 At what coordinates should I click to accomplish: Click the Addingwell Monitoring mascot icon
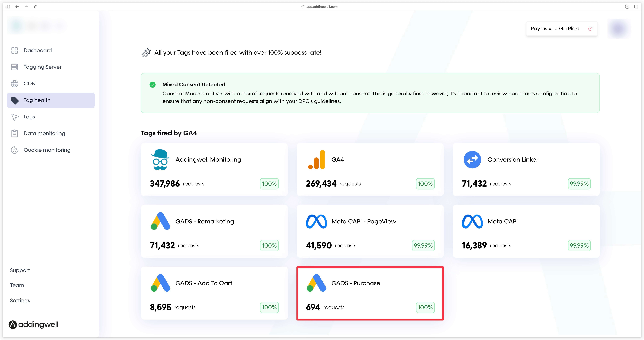pyautogui.click(x=160, y=160)
